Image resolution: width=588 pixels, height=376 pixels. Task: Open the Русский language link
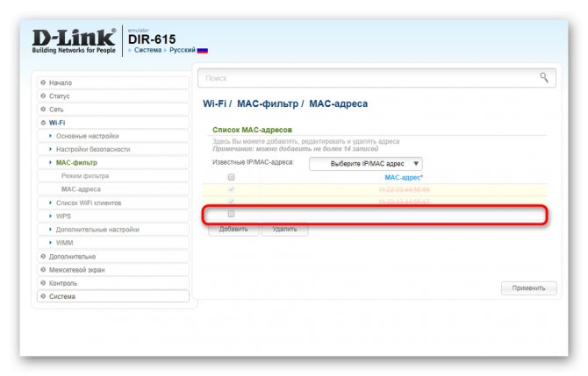[x=183, y=50]
